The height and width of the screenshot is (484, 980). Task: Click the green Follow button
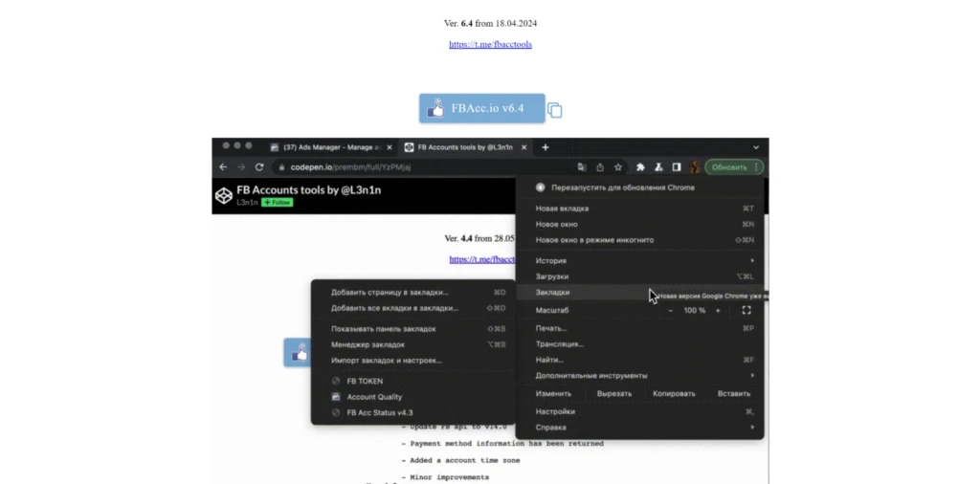coord(277,203)
